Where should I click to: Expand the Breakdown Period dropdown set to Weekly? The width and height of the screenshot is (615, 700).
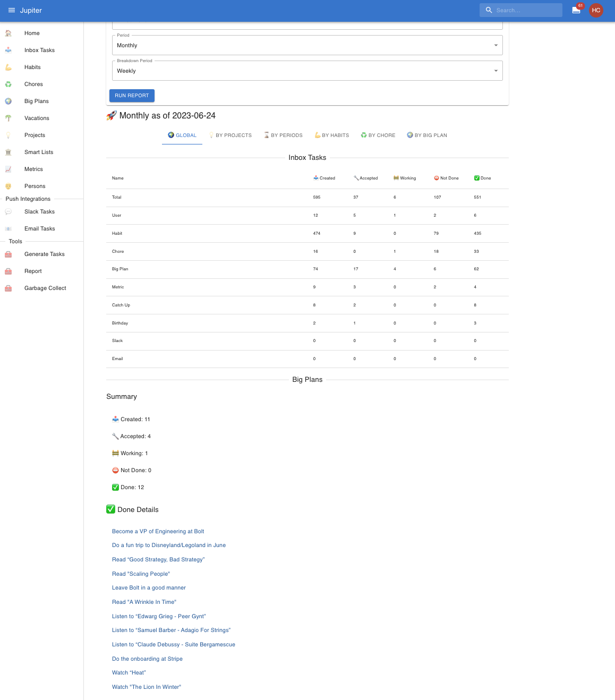click(307, 71)
